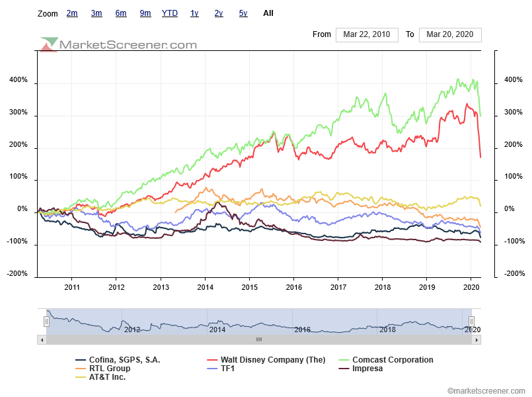The image size is (532, 397).
Task: Set chart zoom to 9m
Action: point(145,13)
